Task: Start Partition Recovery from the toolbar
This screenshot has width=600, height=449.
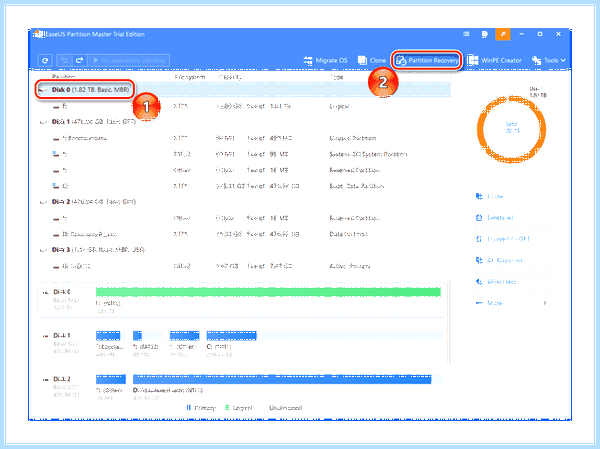Action: coord(426,60)
